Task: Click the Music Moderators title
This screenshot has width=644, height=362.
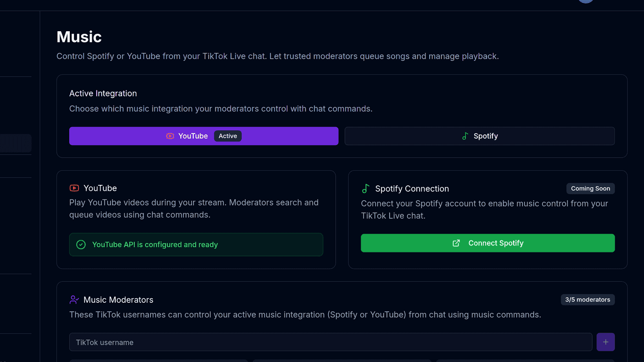Action: tap(118, 300)
